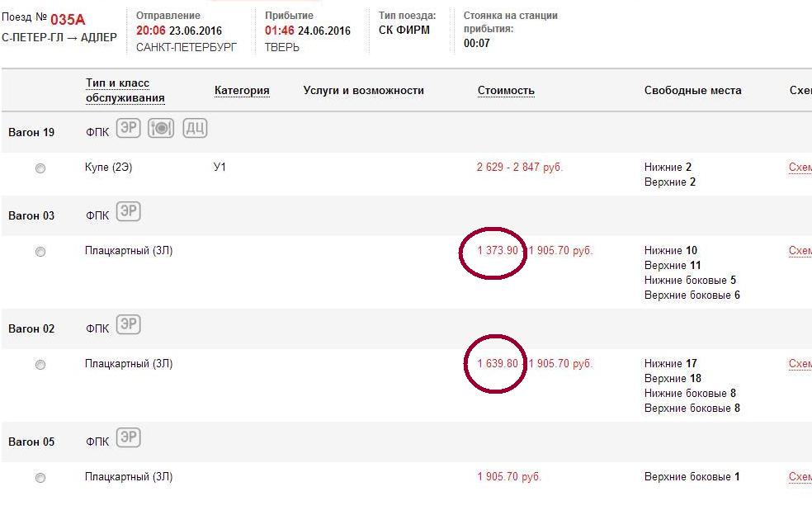Screen dimensions: 812x515
Task: Select the Купе (2Э) radio button
Action: (x=40, y=168)
